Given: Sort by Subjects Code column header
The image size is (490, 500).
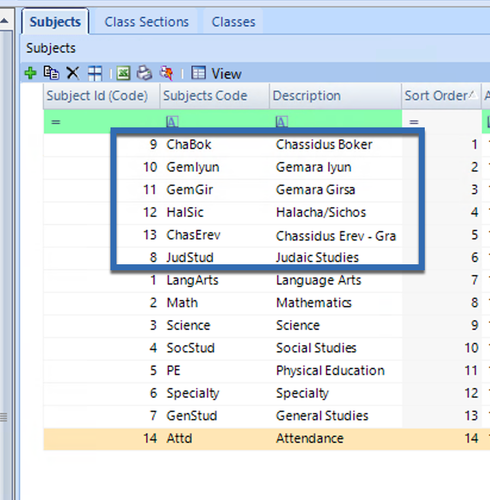Looking at the screenshot, I should 214,96.
